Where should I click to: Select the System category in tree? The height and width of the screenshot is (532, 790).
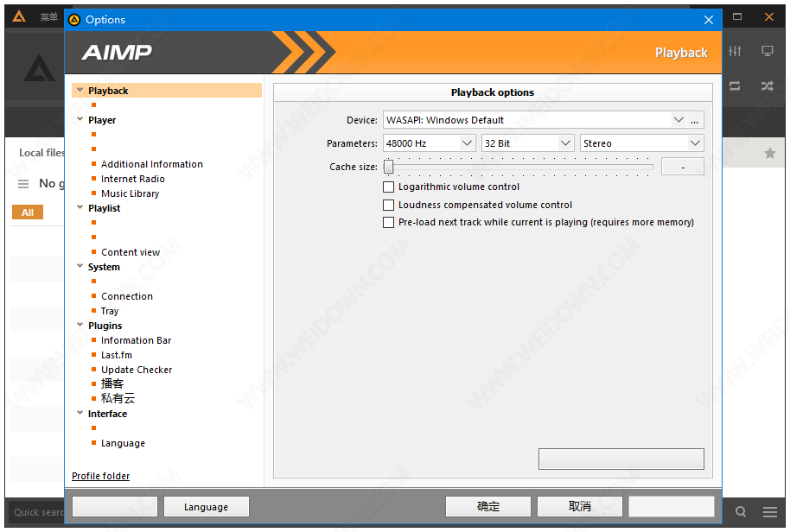point(104,267)
